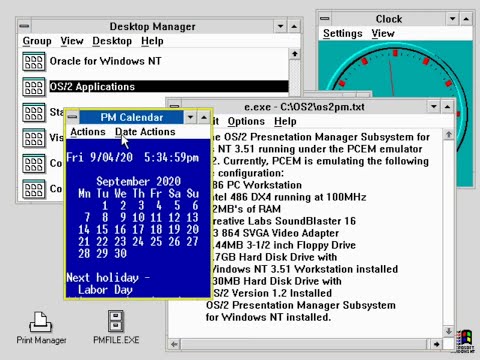Click the e.exe C:\OS2\os2pm.txt title bar
This screenshot has height=360, width=480.
point(304,107)
